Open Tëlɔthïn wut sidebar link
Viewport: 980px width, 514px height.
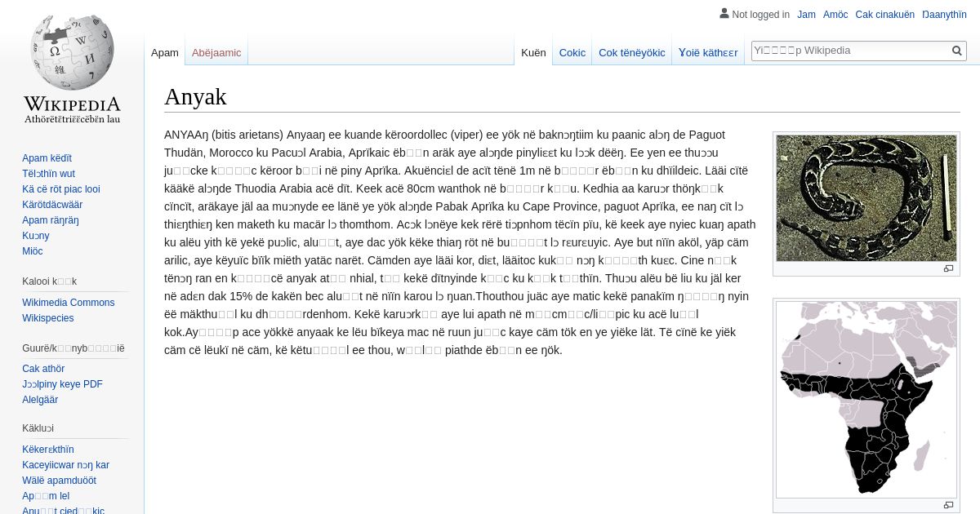pyautogui.click(x=48, y=174)
